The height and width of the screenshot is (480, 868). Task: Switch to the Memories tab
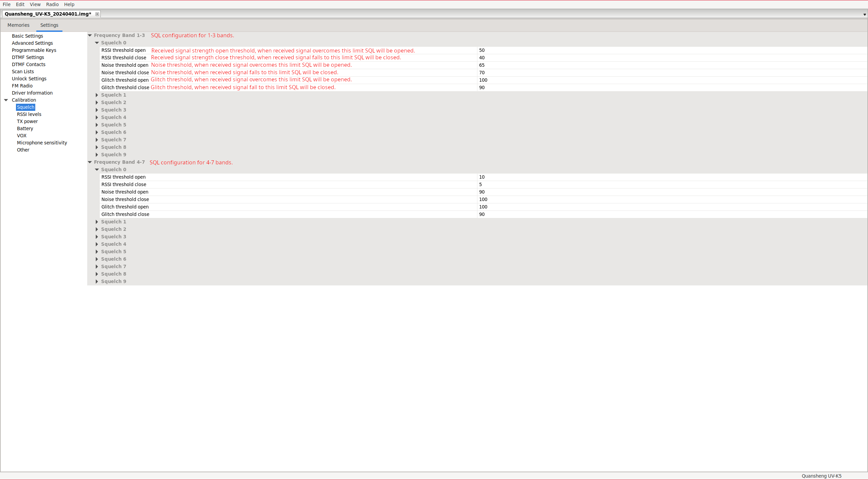(18, 25)
